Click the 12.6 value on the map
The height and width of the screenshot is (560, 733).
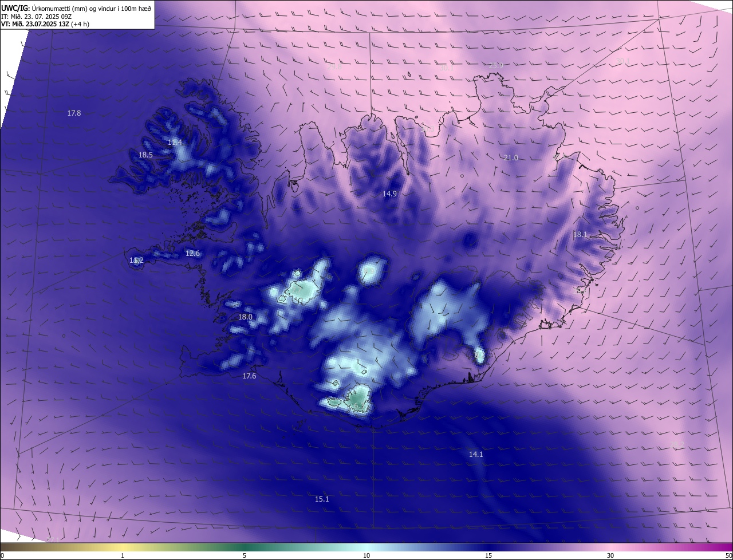coord(192,253)
